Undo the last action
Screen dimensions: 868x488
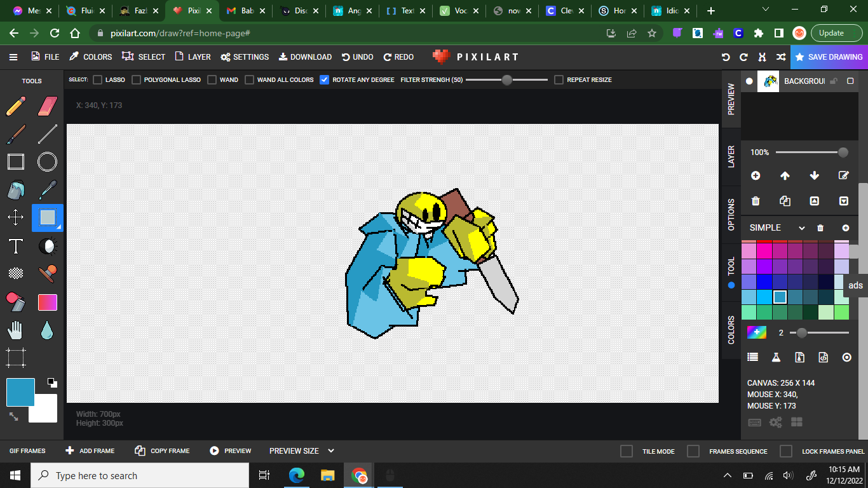[357, 57]
